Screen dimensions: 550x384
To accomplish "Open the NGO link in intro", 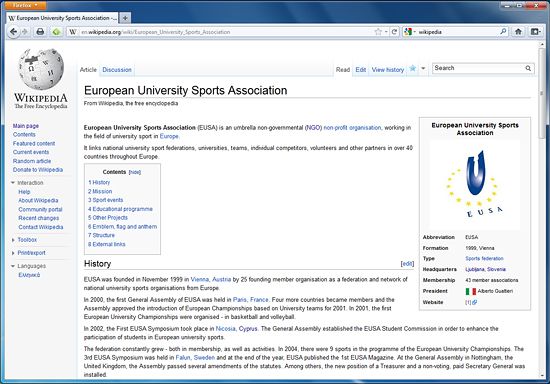I will coord(314,128).
